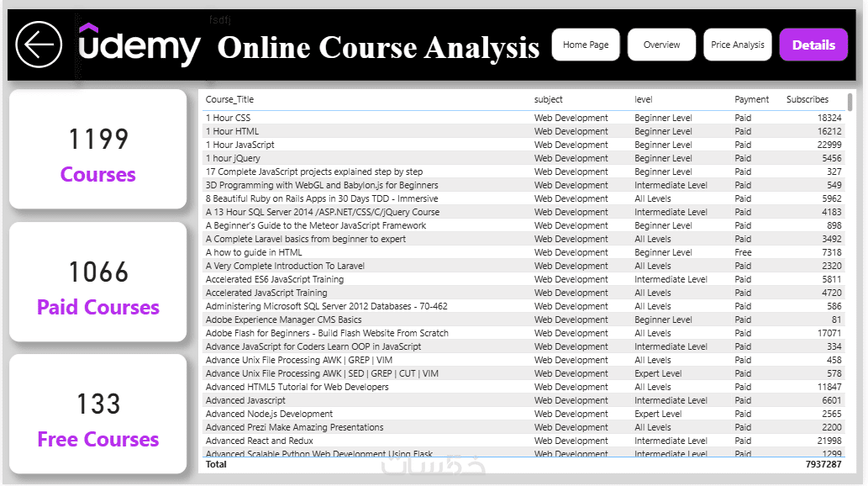This screenshot has width=868, height=486.
Task: Click 'A Complete Laravel basics from beginner to expert'
Action: (306, 239)
